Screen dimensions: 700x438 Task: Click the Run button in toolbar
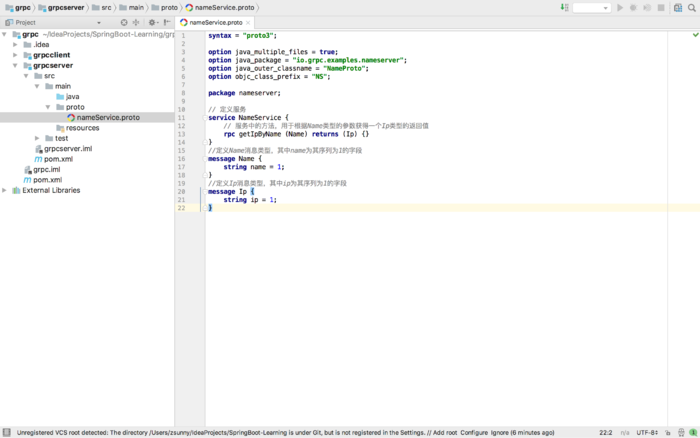point(620,7)
